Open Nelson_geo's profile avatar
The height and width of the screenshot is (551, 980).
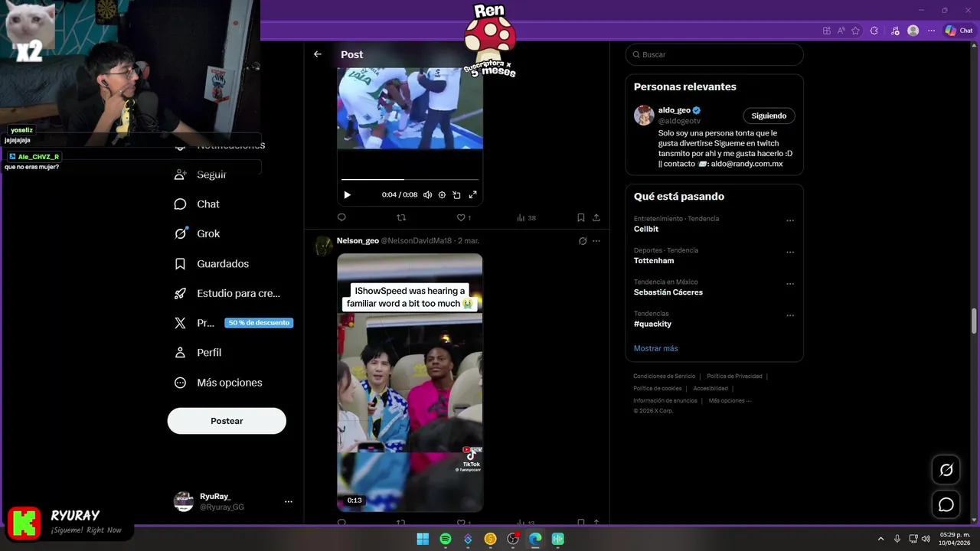tap(324, 246)
